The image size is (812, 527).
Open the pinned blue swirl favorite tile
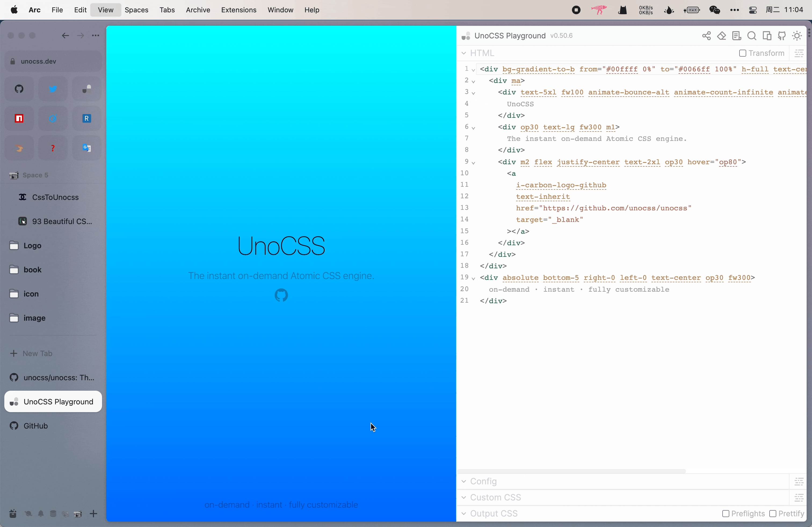(53, 119)
